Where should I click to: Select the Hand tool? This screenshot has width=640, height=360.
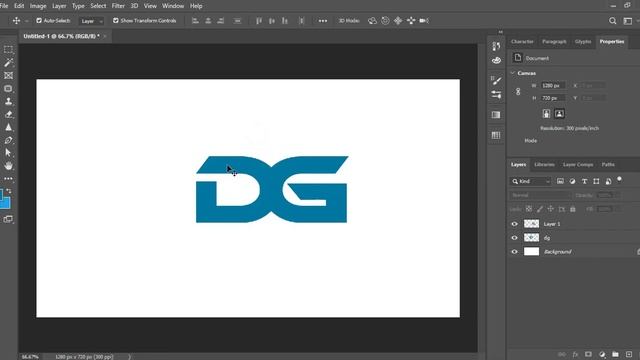(x=8, y=166)
